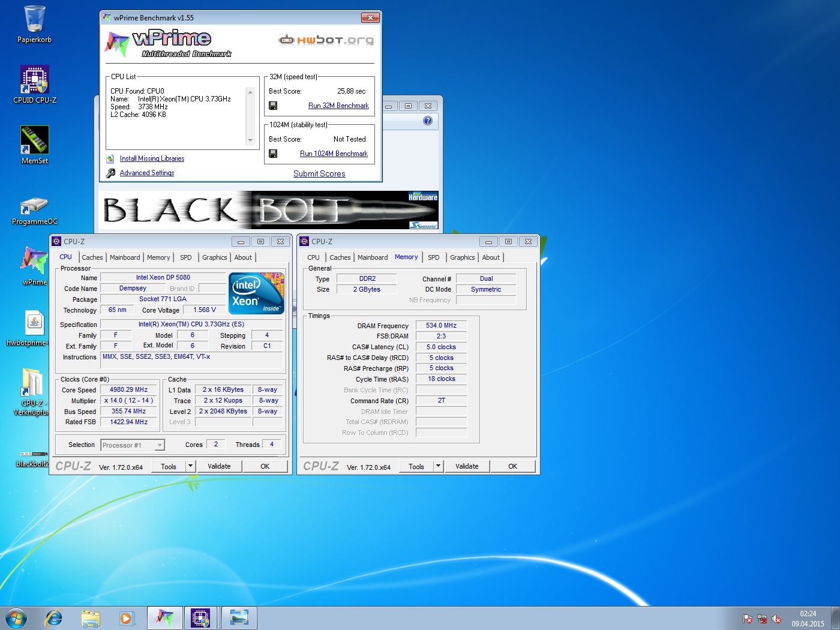Open About tab in right CPU-Z window

(x=491, y=257)
